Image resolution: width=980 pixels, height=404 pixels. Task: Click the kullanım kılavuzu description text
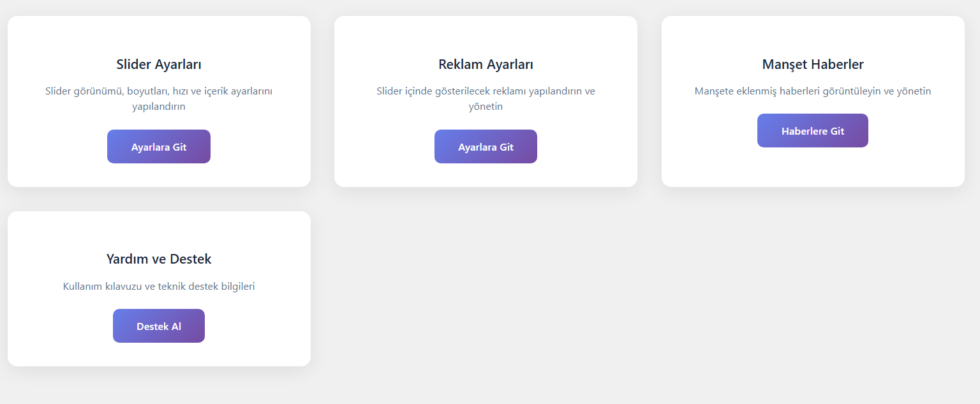158,286
